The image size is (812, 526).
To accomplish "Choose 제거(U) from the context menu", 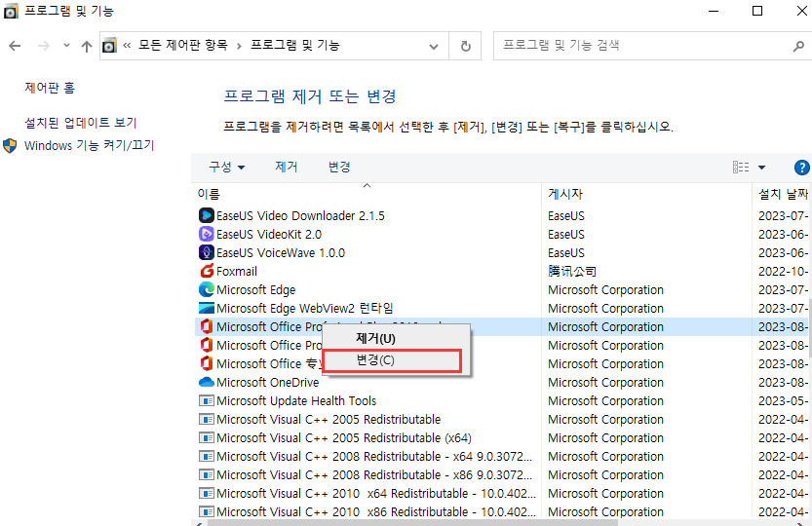I will coord(375,338).
